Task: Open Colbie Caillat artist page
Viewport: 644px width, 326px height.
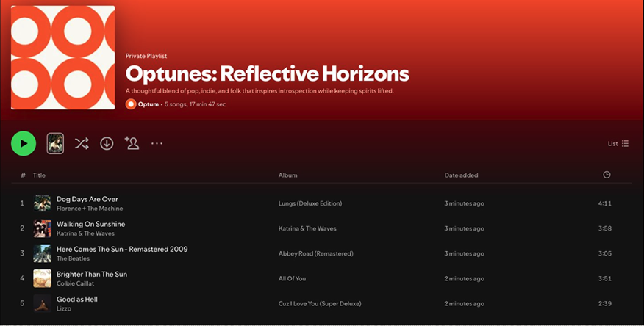Action: pos(75,283)
